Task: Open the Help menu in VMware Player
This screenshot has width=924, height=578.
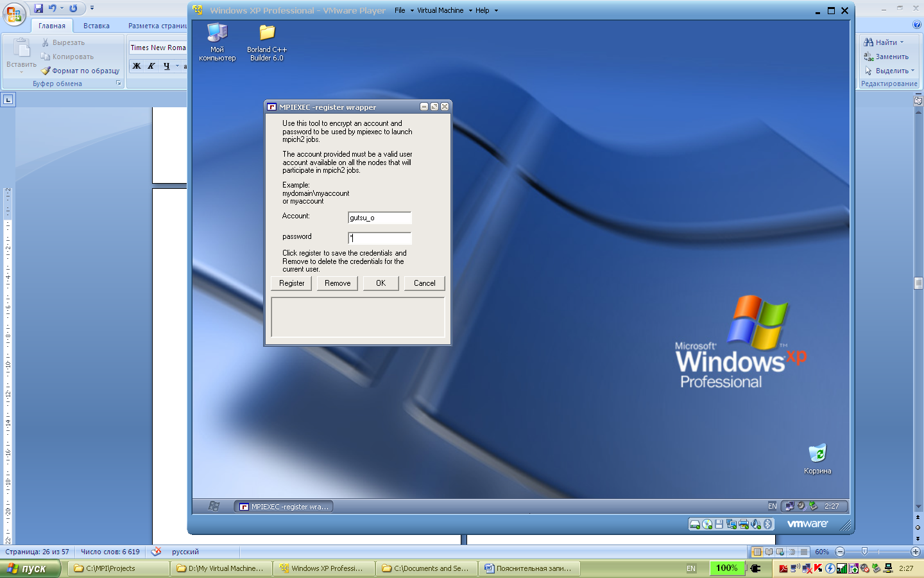Action: pos(486,10)
